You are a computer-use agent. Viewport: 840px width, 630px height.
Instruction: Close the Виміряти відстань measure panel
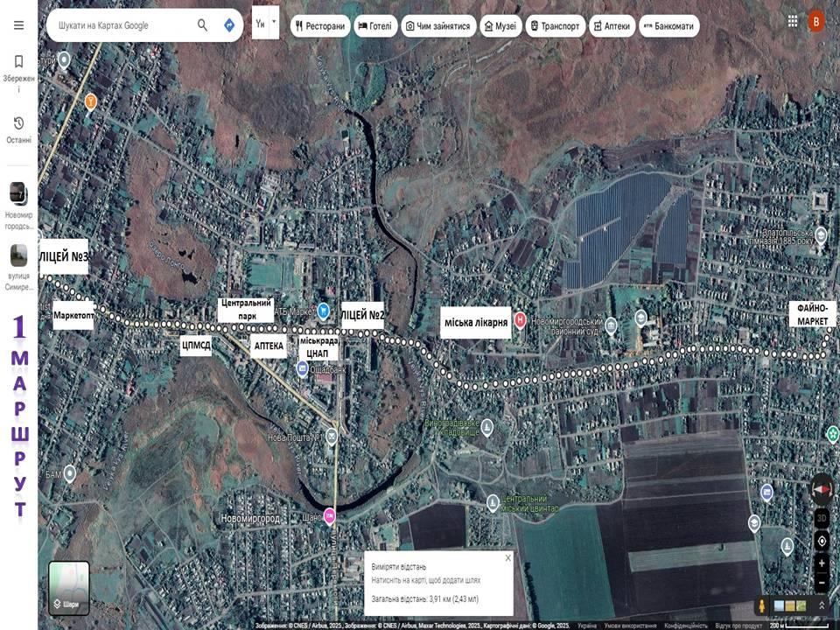(507, 557)
